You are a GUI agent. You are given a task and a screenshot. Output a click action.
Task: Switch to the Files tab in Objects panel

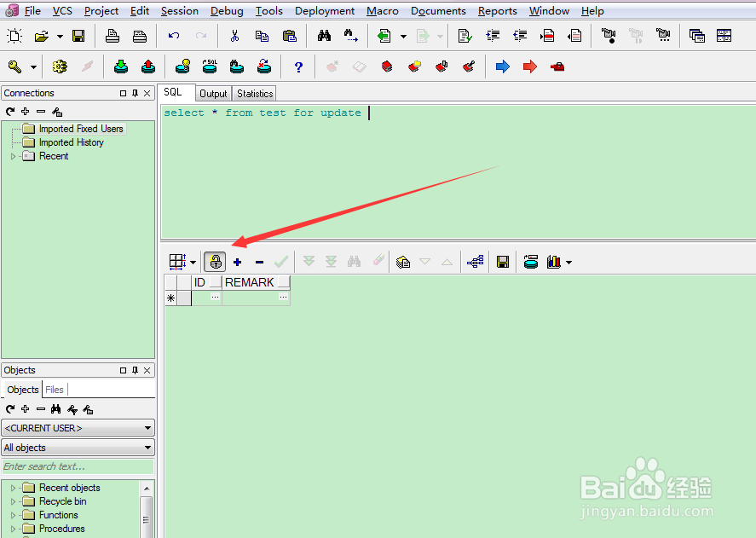[55, 390]
